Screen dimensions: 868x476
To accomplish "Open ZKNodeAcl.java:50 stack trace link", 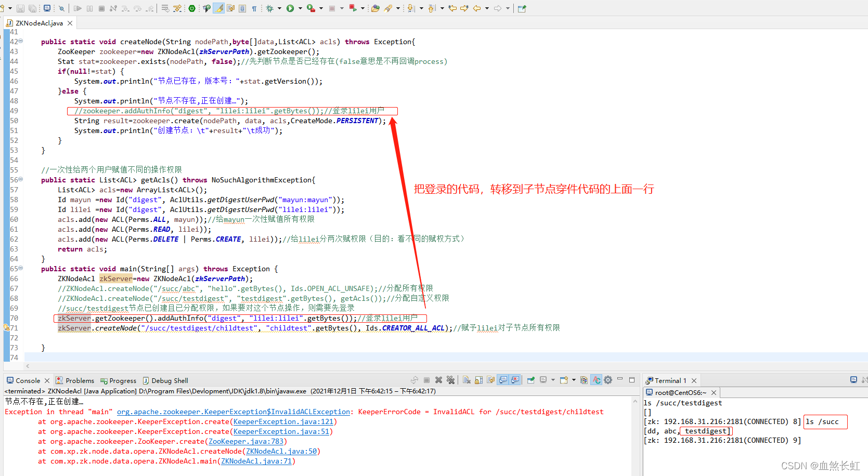I will click(281, 451).
